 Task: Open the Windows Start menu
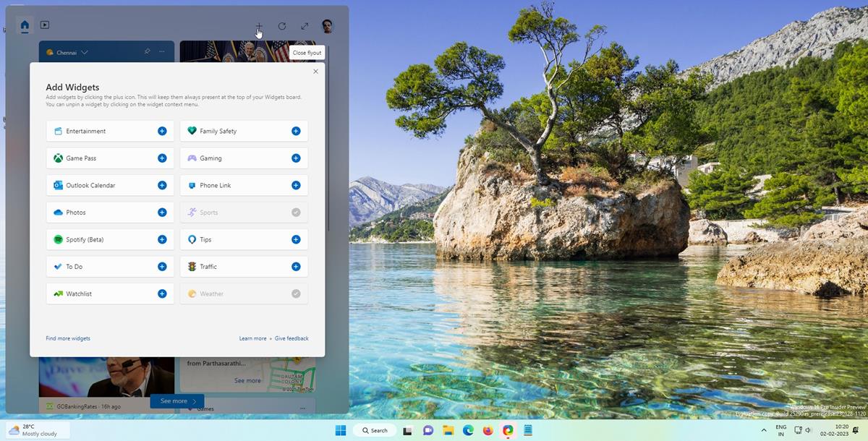340,430
